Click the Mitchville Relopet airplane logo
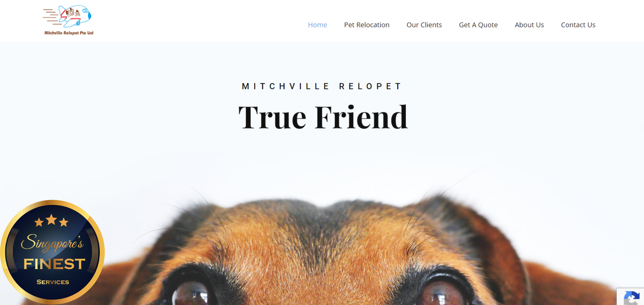This screenshot has height=305, width=644. [x=68, y=20]
